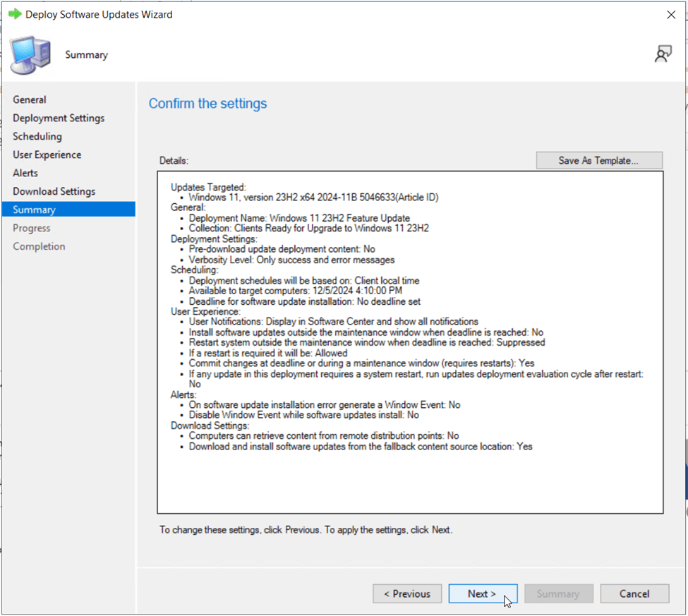The image size is (688, 616).
Task: Cancel the deployment wizard
Action: (634, 593)
